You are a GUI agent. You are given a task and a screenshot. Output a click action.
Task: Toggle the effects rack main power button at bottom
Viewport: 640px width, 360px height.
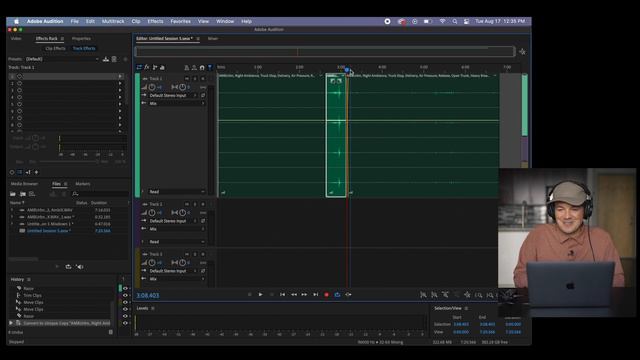pos(12,172)
